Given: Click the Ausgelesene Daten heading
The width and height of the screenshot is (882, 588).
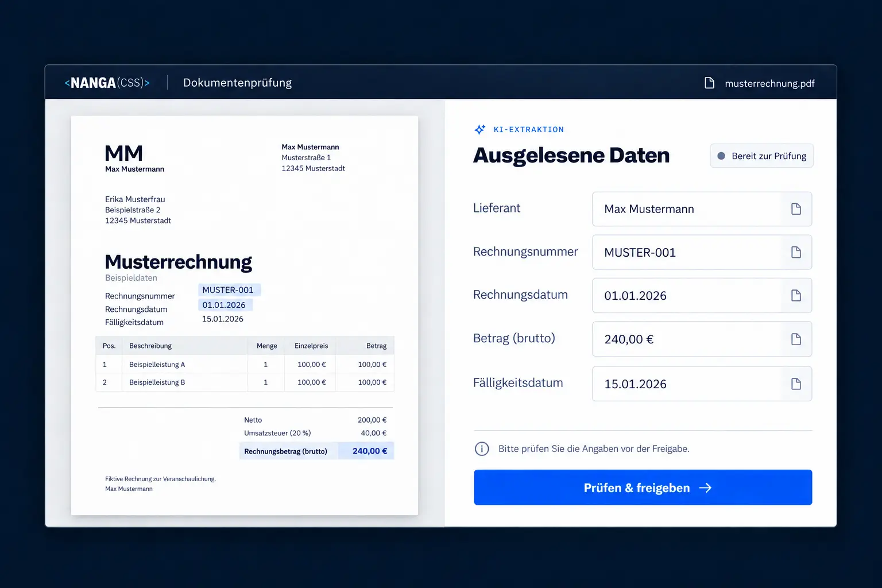Looking at the screenshot, I should tap(571, 156).
